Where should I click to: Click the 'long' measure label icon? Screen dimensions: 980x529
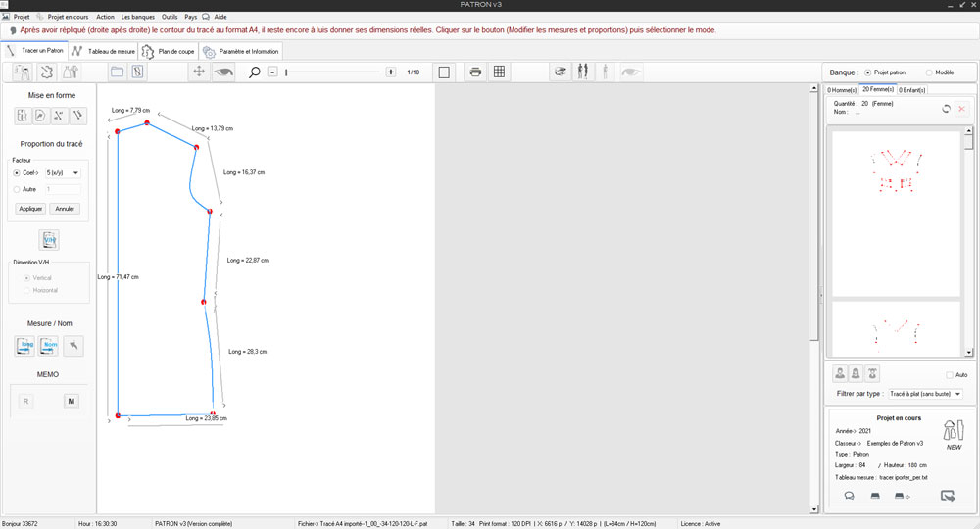point(25,345)
